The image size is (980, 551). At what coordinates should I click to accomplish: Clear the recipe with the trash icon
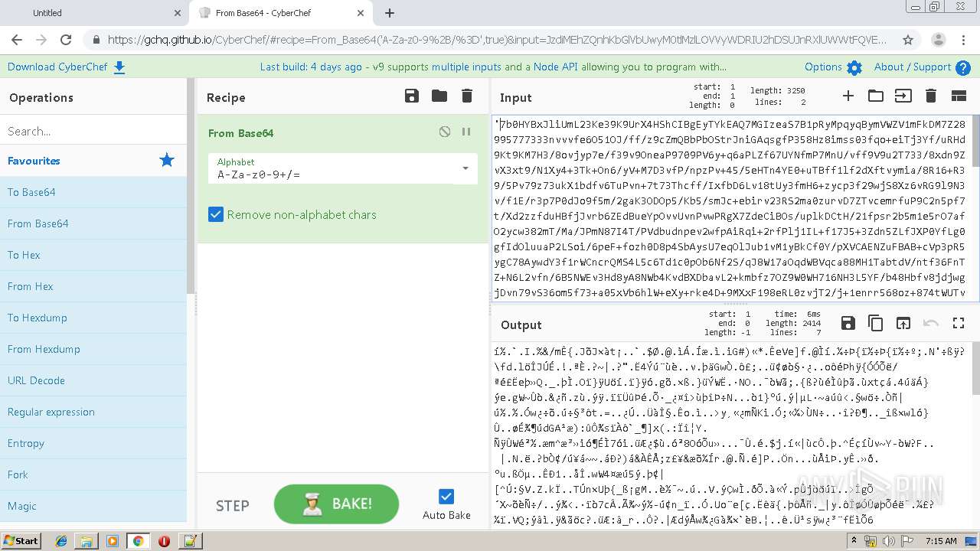[x=467, y=96]
